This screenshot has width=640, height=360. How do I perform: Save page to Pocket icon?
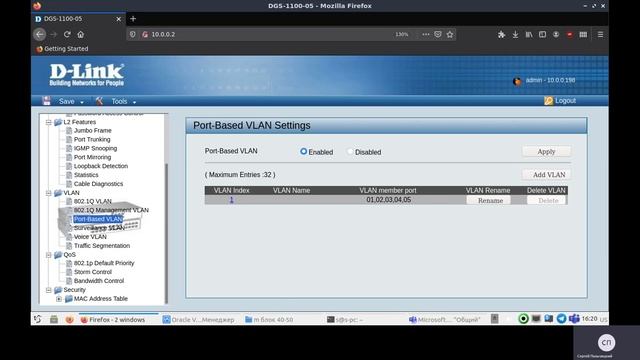click(x=438, y=35)
